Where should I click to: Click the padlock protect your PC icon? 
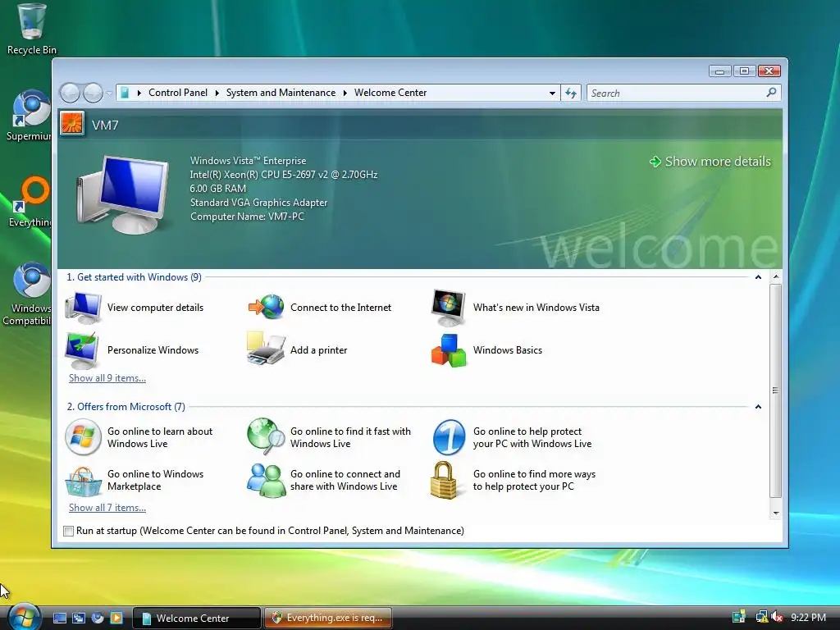444,480
